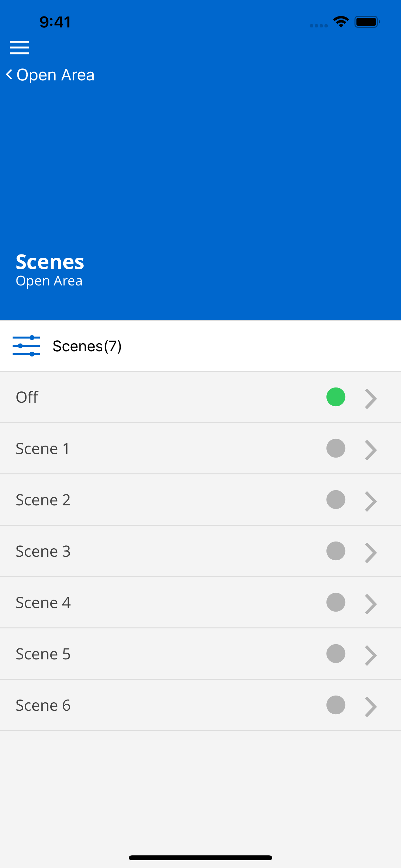Toggle the green Off scene indicator
The image size is (401, 868).
[336, 397]
